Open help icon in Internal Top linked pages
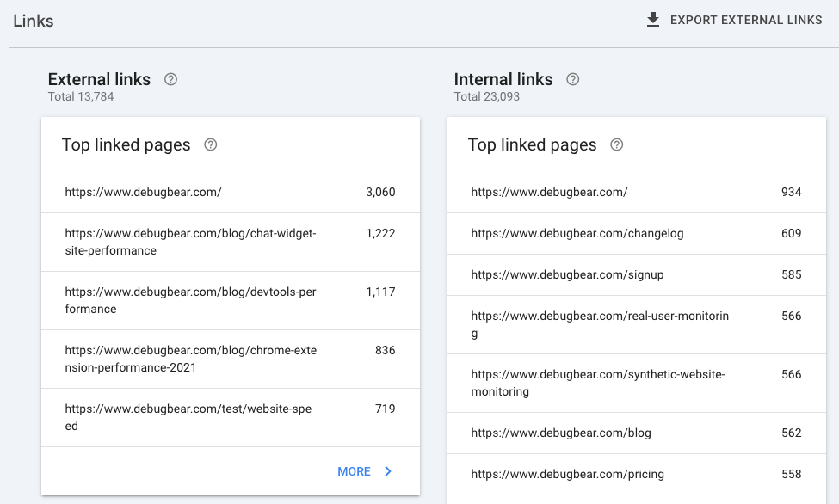 point(616,144)
